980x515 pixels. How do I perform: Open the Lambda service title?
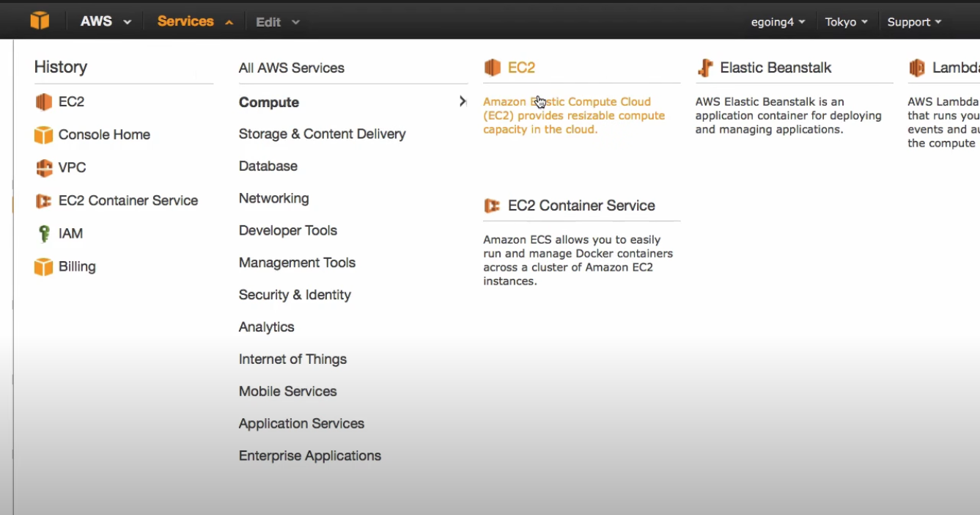click(x=956, y=67)
